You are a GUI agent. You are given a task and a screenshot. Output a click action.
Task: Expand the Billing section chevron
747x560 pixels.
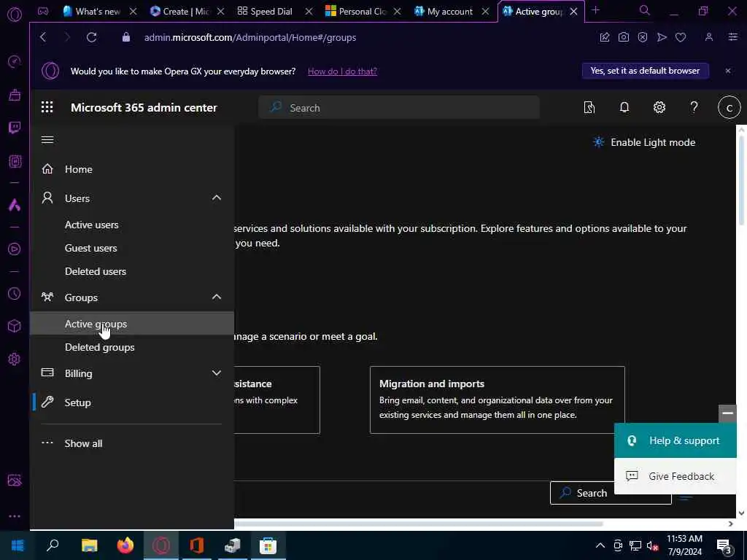coord(216,373)
